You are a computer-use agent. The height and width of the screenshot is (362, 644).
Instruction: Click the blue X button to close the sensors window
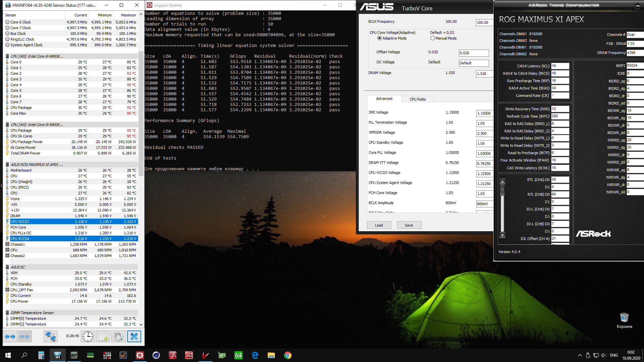[134, 336]
